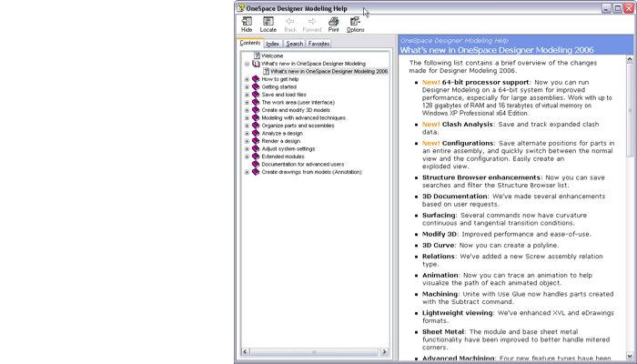Viewport: 637px width, 364px height.
Task: Click the Welcome page icon
Action: pyautogui.click(x=258, y=56)
